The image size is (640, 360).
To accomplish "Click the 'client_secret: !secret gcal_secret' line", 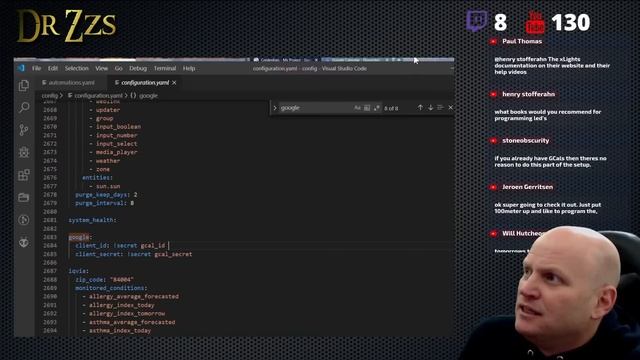I will coord(133,254).
